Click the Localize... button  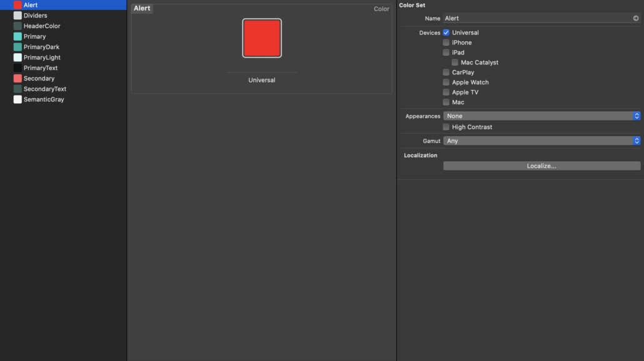541,166
